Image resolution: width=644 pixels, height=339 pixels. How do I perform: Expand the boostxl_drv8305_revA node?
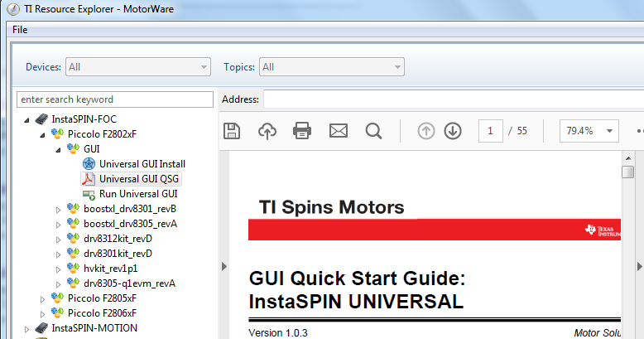point(58,225)
